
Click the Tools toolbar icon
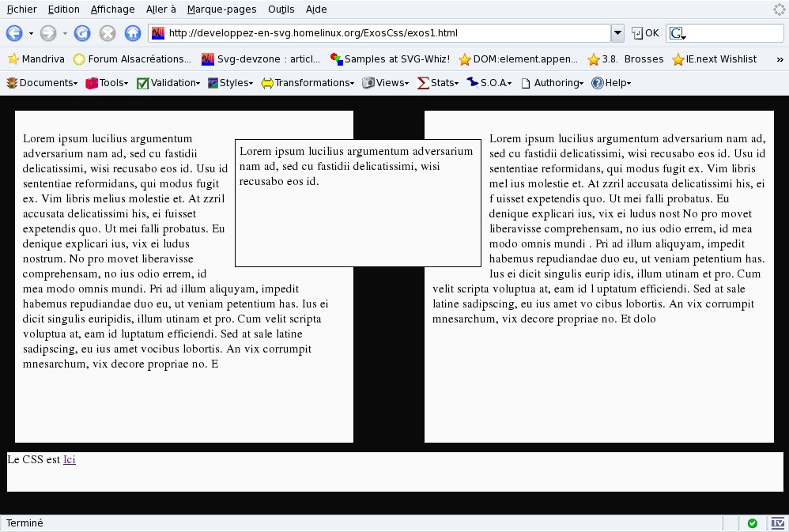coord(92,83)
